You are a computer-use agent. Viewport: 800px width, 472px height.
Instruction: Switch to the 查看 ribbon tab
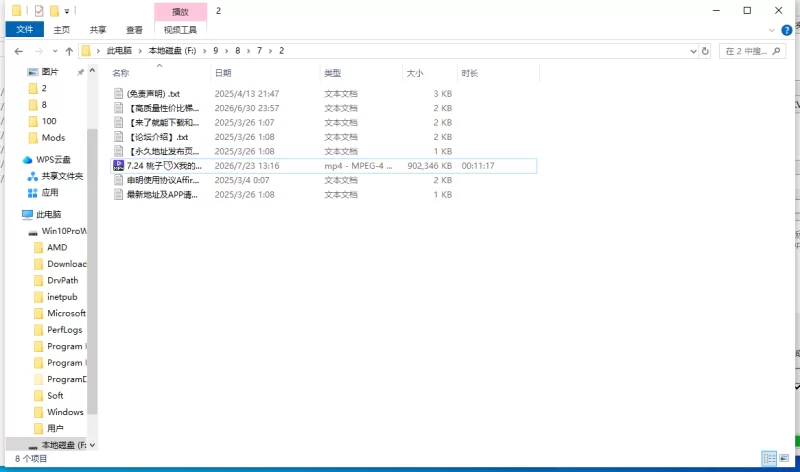pyautogui.click(x=134, y=30)
